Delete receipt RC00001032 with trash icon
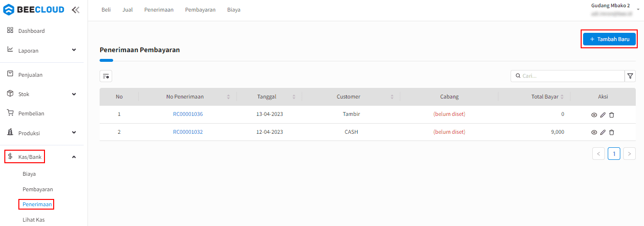The width and height of the screenshot is (644, 226). pos(612,132)
